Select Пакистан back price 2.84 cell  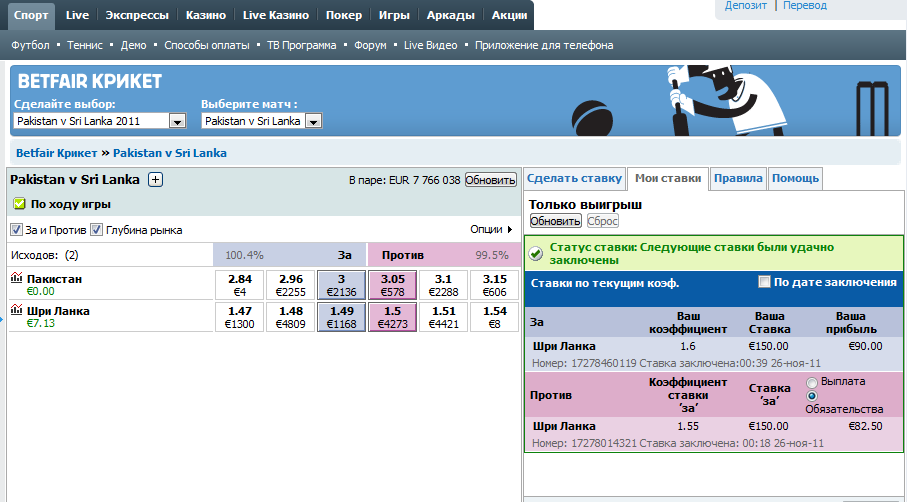pos(239,285)
